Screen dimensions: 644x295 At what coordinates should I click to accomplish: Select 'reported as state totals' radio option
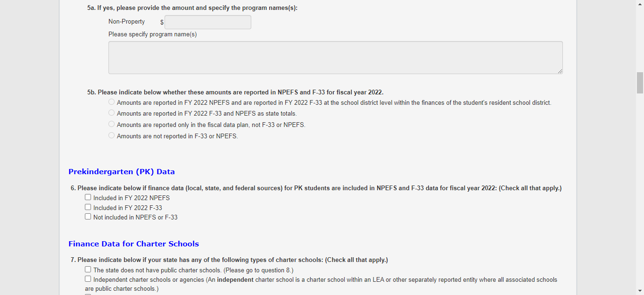112,113
